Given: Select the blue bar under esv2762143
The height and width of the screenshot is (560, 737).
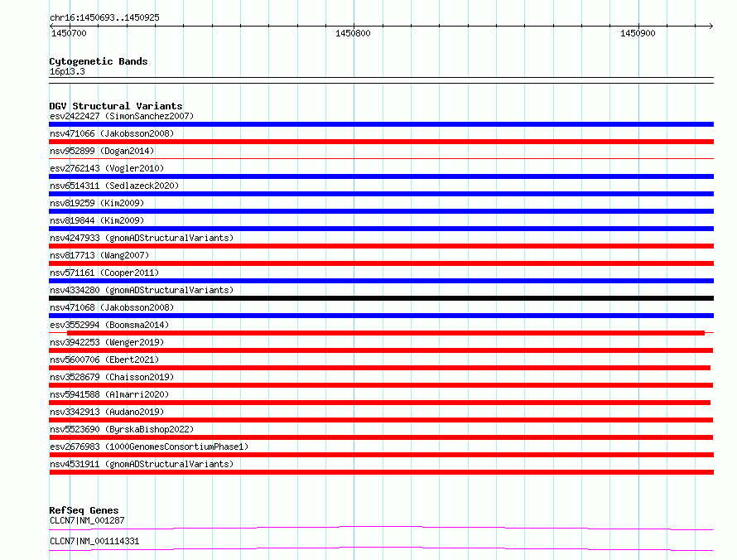Looking at the screenshot, I should click(381, 176).
